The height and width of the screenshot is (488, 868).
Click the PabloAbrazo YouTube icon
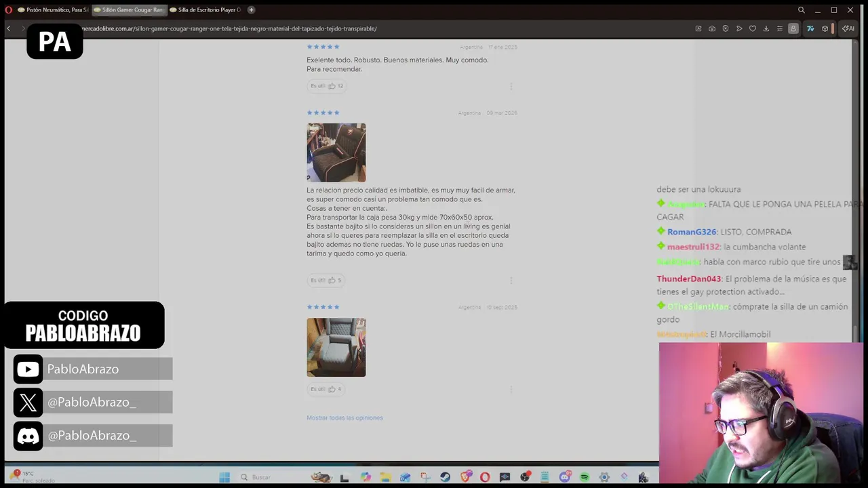pyautogui.click(x=28, y=369)
